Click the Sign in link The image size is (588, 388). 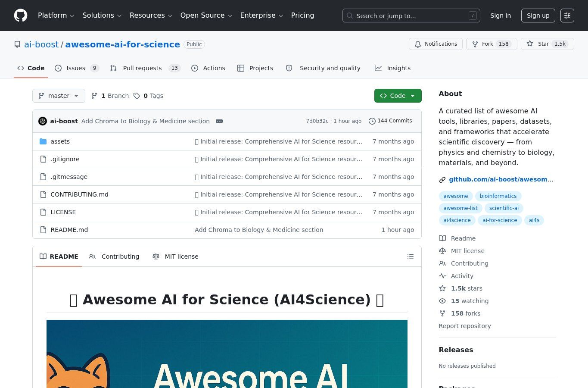pos(501,16)
